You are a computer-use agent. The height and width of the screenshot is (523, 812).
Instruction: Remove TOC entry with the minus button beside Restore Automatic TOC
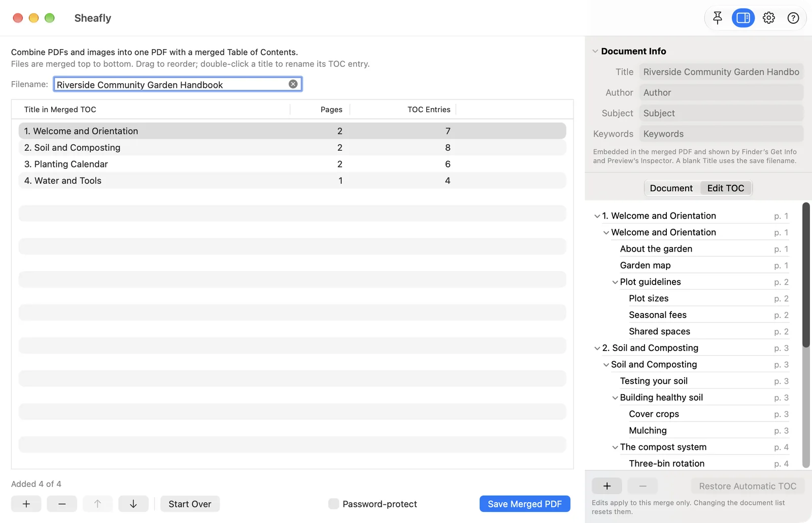[x=642, y=486]
